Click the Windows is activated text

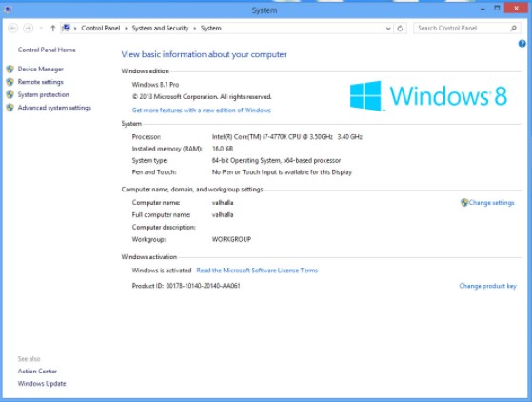[x=162, y=271]
